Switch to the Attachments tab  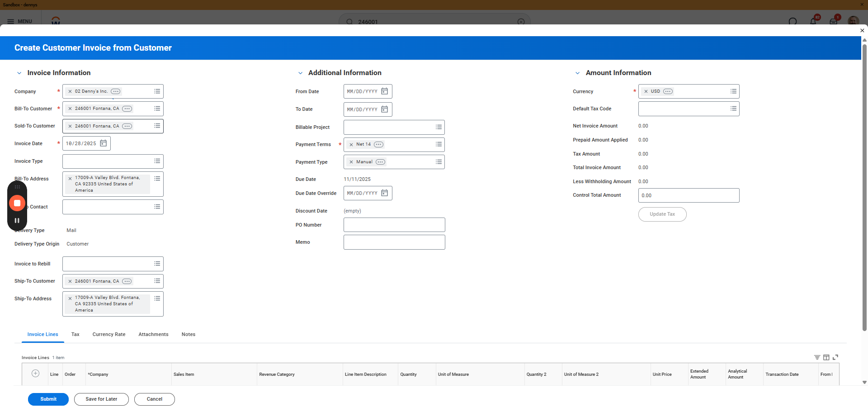click(x=153, y=335)
